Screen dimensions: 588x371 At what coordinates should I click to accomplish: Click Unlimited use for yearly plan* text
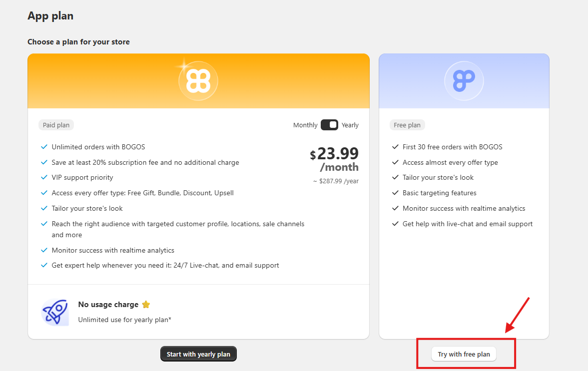tap(124, 320)
